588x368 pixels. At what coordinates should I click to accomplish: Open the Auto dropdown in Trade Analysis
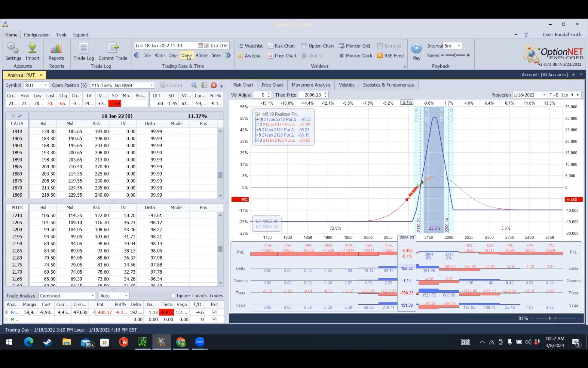[126, 296]
